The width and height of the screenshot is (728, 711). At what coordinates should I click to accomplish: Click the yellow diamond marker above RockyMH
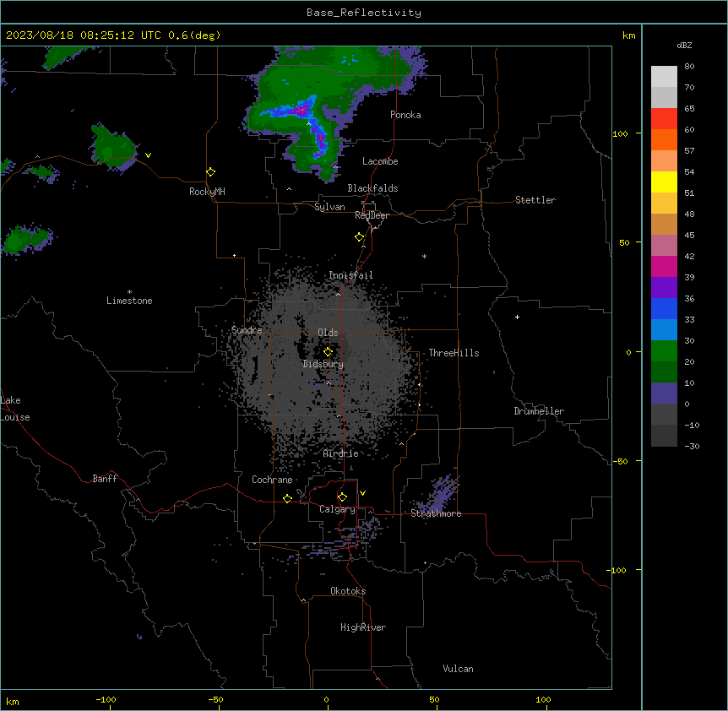coord(210,172)
